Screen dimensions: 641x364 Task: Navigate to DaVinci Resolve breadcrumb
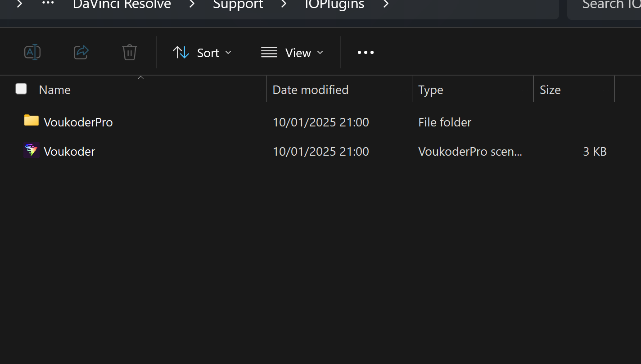(x=122, y=4)
